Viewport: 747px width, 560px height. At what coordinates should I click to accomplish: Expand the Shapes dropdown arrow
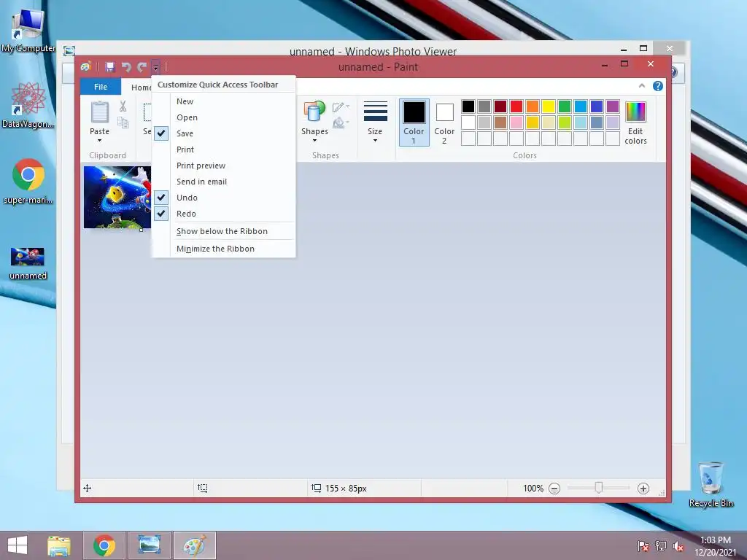(x=314, y=141)
